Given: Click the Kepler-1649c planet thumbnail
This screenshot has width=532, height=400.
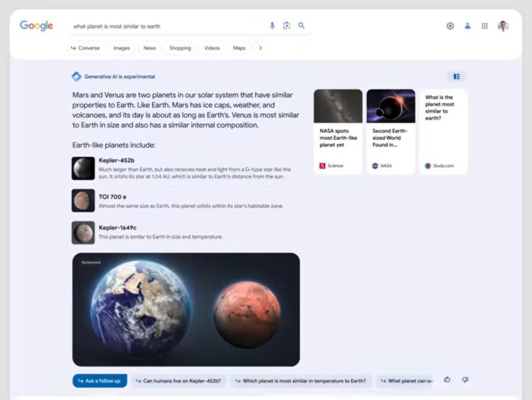Looking at the screenshot, I should click(x=83, y=233).
